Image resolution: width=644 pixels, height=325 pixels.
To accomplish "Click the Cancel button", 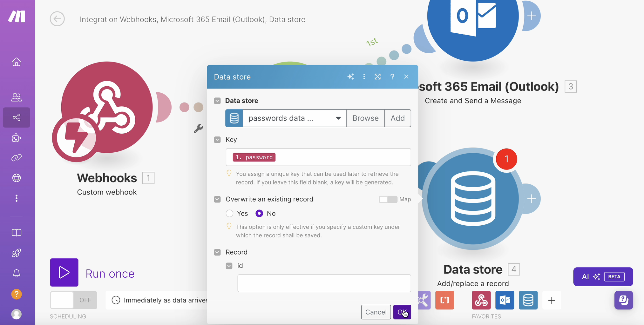I will [x=376, y=312].
